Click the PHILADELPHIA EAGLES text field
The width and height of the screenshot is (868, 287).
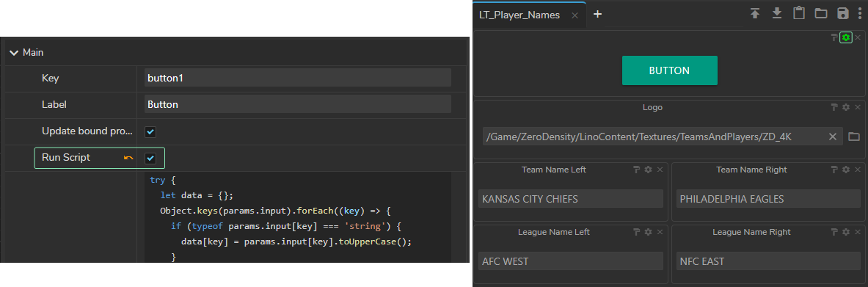768,198
